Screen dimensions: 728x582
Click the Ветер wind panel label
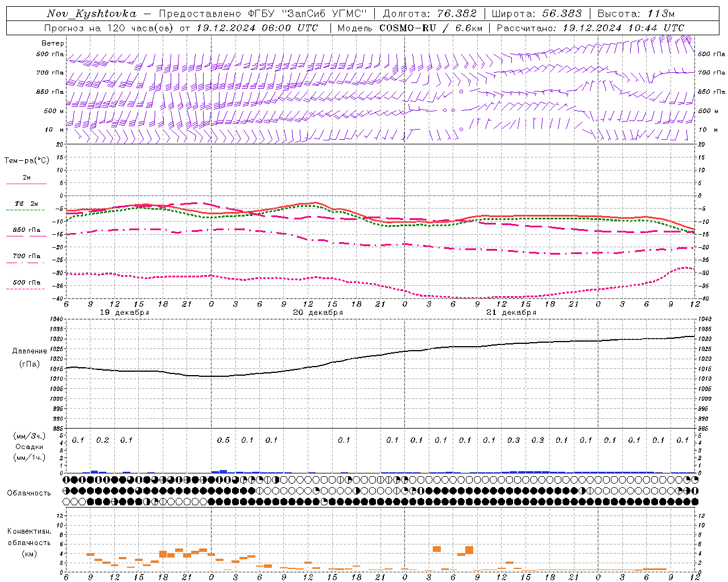pos(53,43)
